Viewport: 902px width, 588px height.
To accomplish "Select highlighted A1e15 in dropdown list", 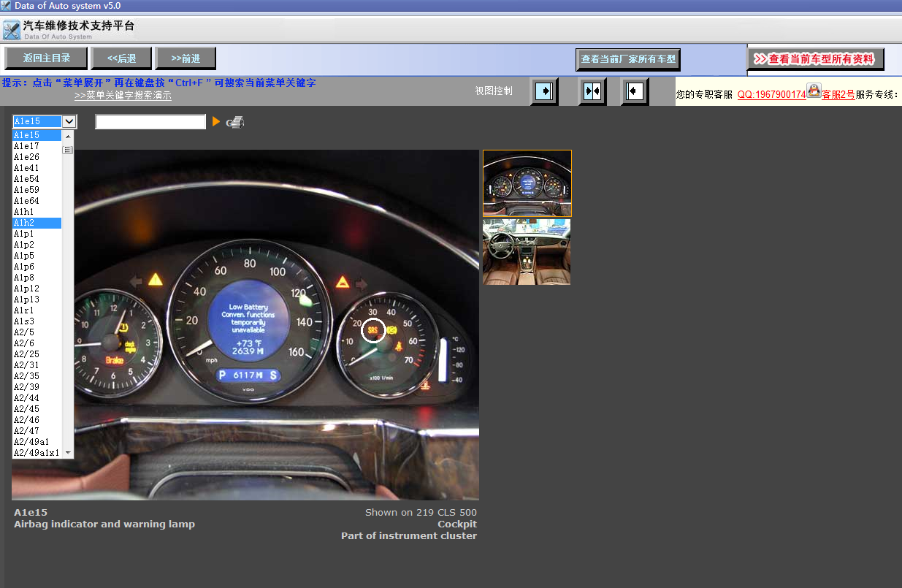I will pos(37,135).
